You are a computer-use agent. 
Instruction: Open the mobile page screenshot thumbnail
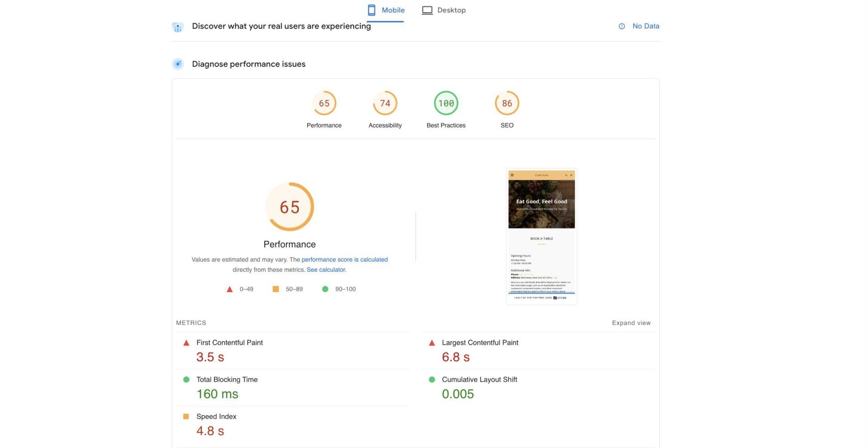point(542,236)
